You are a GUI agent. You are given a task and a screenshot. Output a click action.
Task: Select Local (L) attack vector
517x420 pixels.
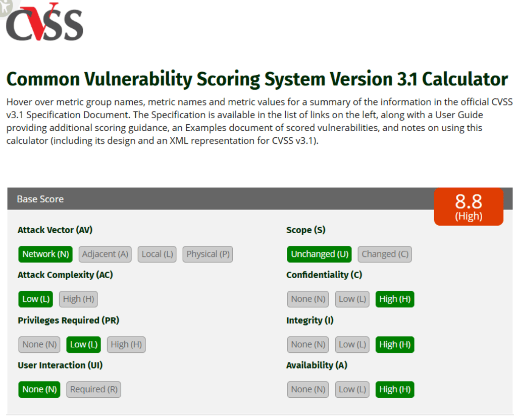tap(158, 254)
